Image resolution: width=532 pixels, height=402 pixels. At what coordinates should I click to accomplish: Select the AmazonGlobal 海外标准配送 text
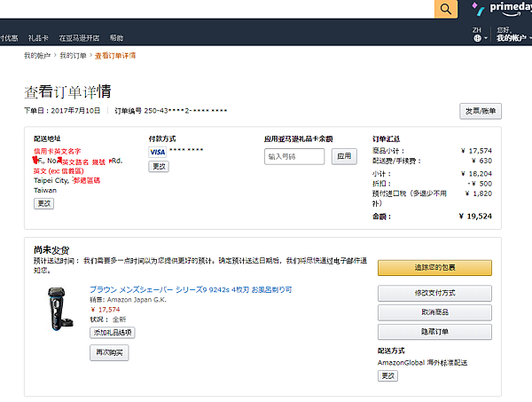coord(422,363)
